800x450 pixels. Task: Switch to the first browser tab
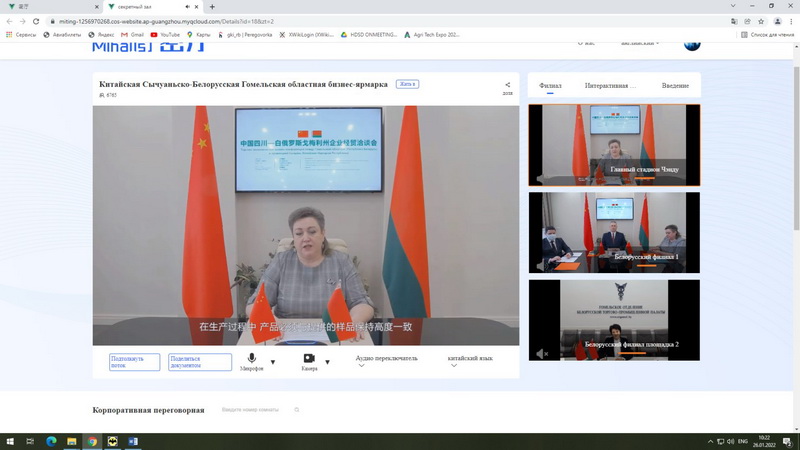point(51,7)
